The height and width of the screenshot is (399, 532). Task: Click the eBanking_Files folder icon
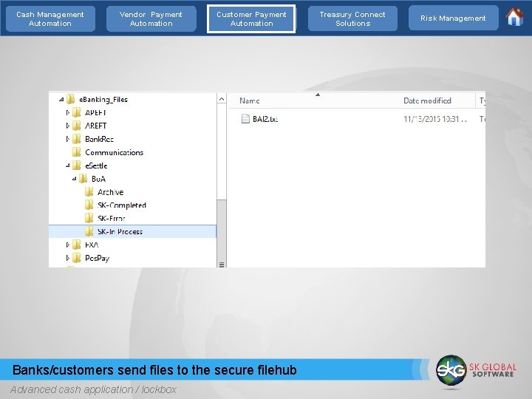(x=71, y=99)
